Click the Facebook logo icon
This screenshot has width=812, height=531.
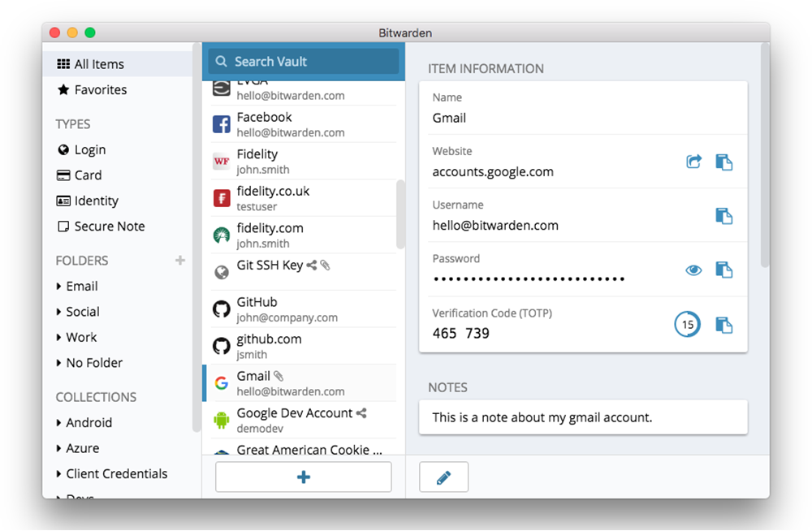pos(222,124)
